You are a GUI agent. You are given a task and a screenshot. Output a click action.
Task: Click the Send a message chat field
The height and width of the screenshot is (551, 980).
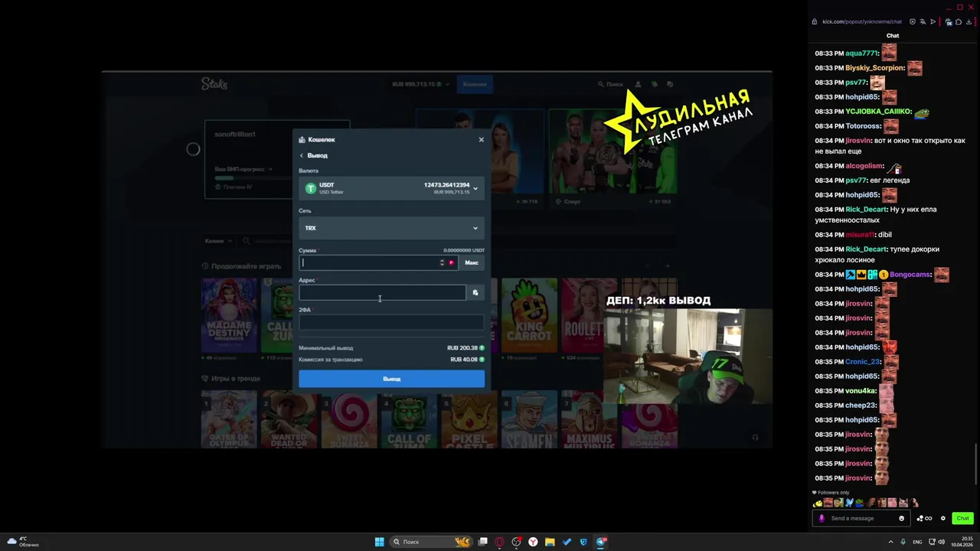click(x=863, y=518)
